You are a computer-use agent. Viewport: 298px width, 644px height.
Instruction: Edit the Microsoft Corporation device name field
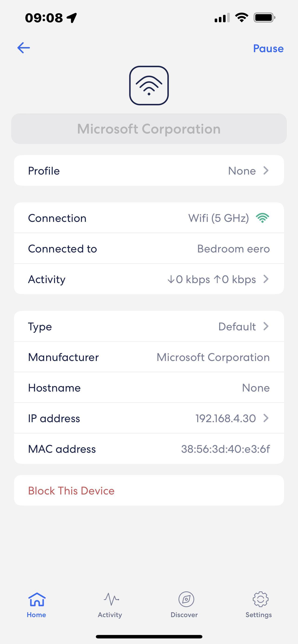tap(149, 129)
